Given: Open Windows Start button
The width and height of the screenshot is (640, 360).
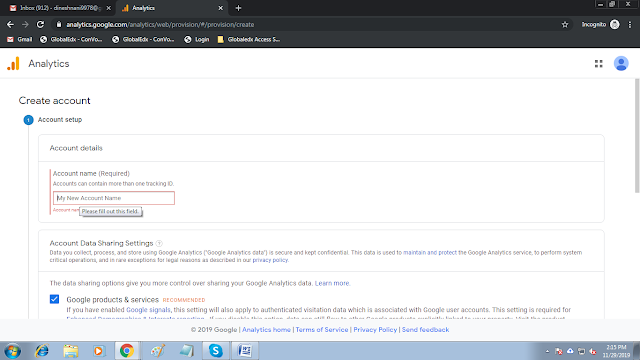Looking at the screenshot, I should pyautogui.click(x=12, y=351).
